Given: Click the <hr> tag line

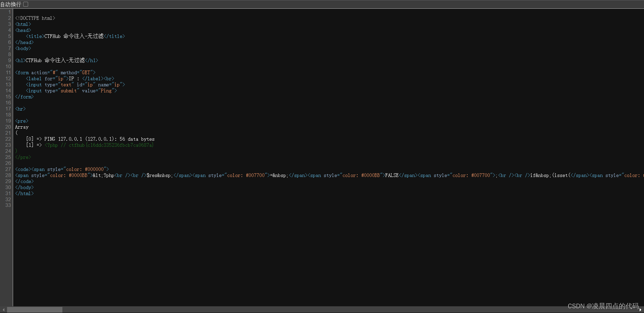Looking at the screenshot, I should coord(20,109).
